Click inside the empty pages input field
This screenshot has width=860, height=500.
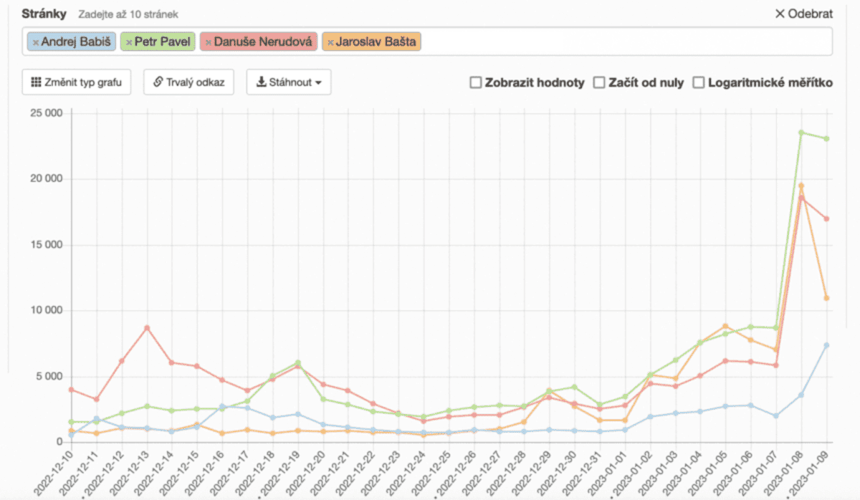[620, 41]
